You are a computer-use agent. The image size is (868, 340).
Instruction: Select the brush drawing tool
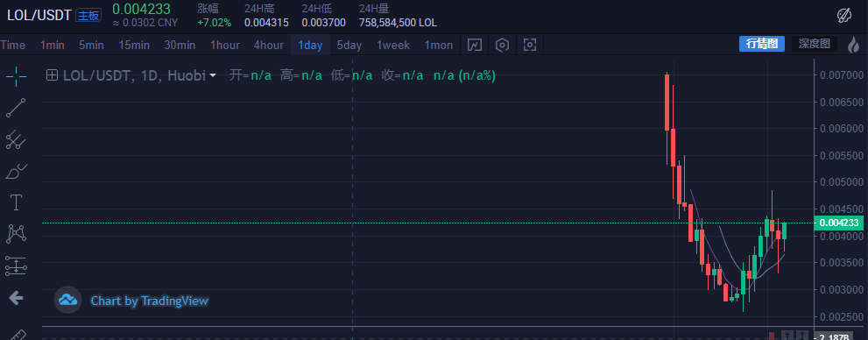point(16,172)
